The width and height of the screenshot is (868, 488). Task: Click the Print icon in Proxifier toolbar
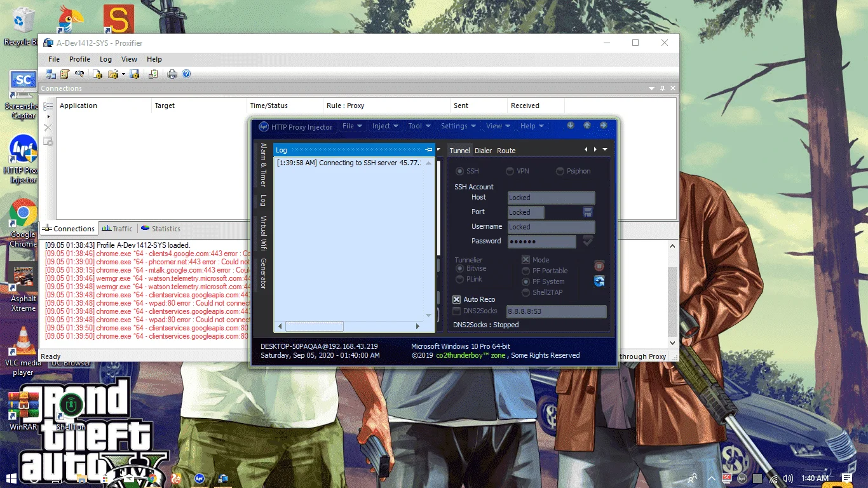(172, 74)
